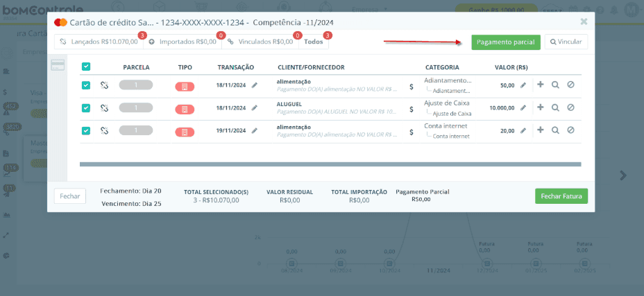Edit the transaction date of the ALUGUEL row
Viewport: 644px width, 296px height.
[x=255, y=107]
